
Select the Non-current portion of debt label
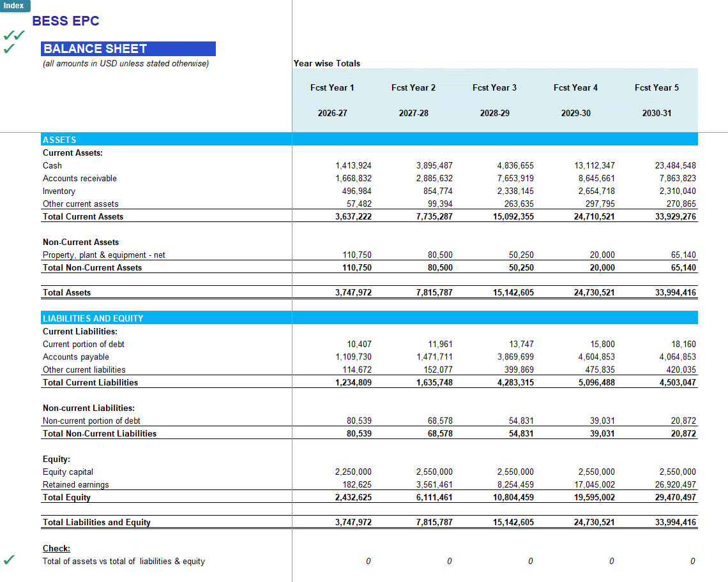tap(87, 421)
